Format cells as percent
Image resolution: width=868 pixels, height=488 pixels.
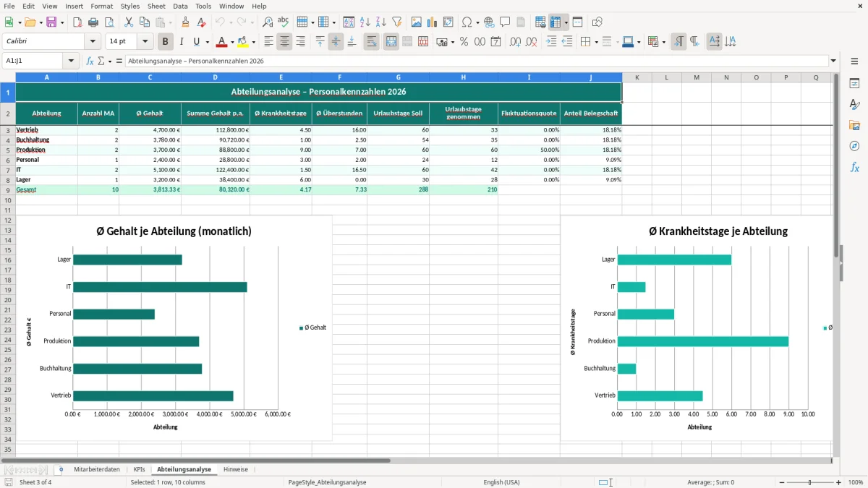point(464,42)
